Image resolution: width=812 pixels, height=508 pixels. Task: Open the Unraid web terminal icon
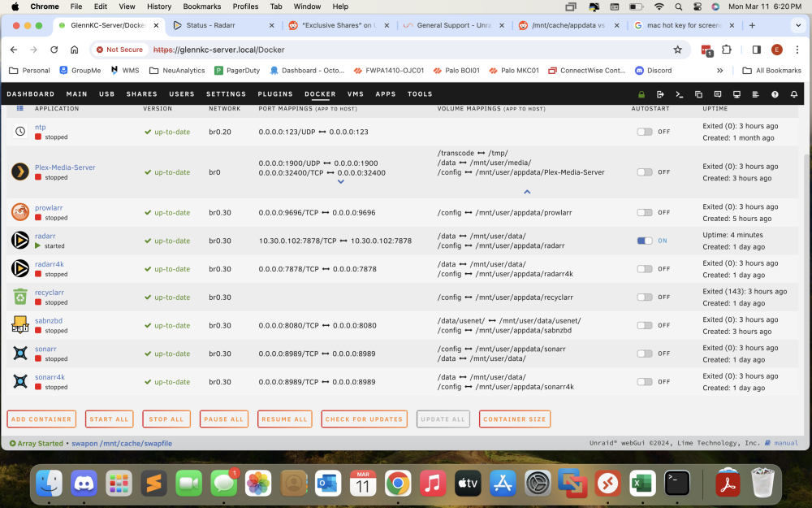(680, 94)
